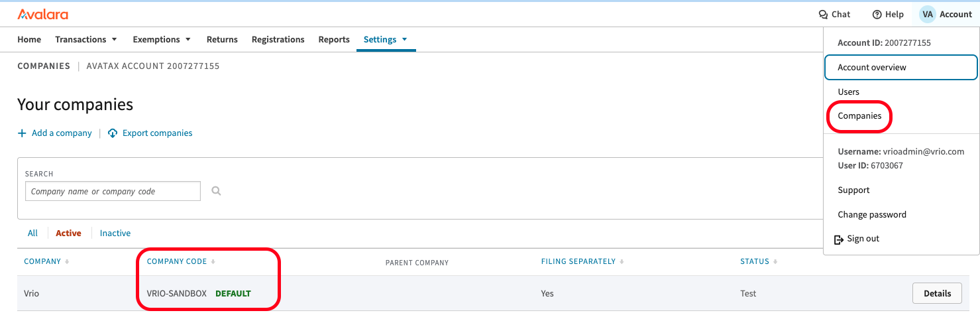The width and height of the screenshot is (980, 325).
Task: Click the VRIO-SANDBOX company code
Action: [177, 293]
